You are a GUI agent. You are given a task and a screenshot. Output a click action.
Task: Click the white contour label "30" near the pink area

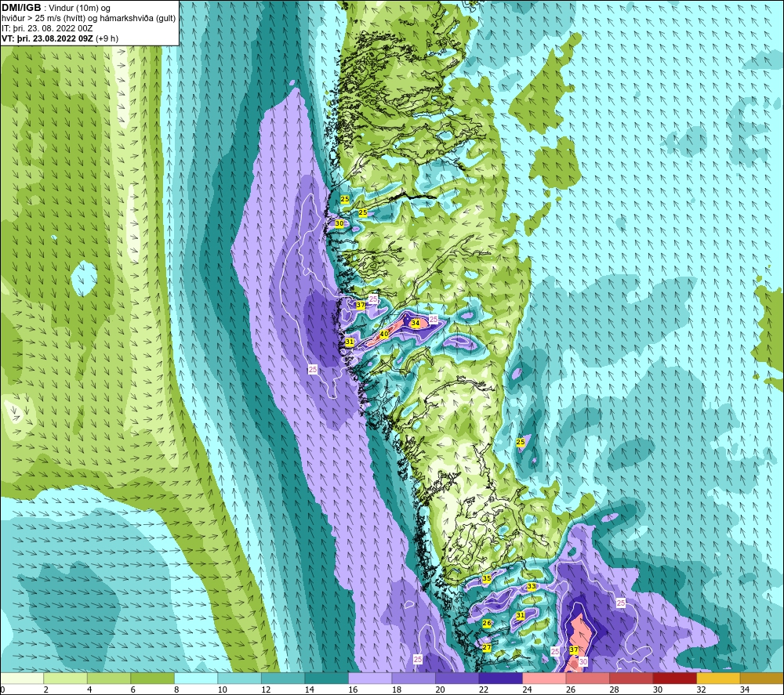[583, 661]
